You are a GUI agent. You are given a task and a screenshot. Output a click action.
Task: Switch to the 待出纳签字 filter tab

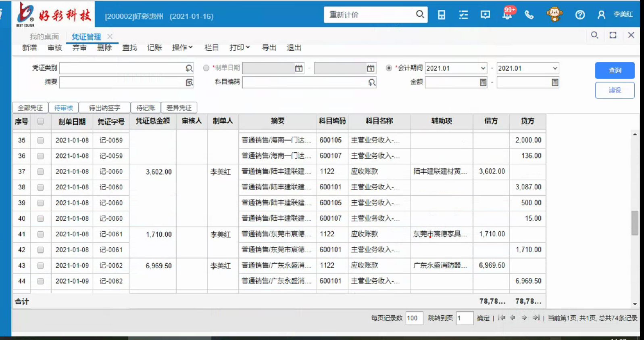pyautogui.click(x=104, y=108)
